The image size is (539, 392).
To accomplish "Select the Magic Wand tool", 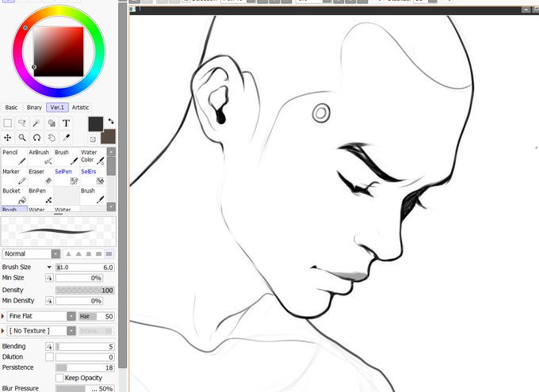I will (x=36, y=123).
